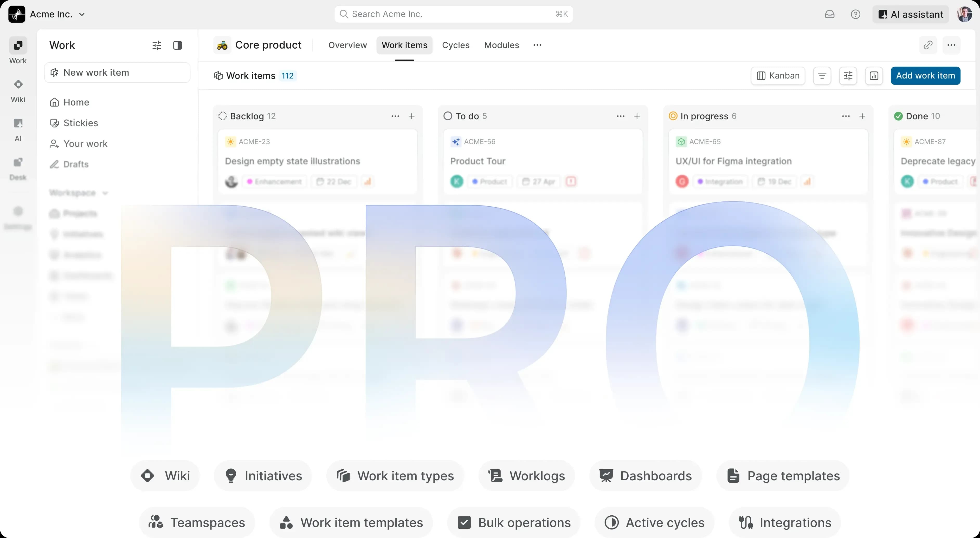The image size is (980, 538).
Task: Switch to the Overview tab
Action: point(348,45)
